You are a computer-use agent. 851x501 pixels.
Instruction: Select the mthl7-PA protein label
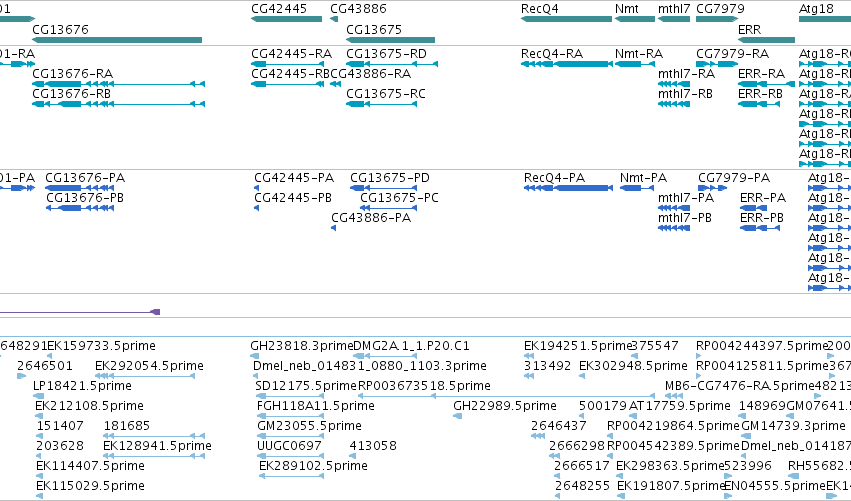[x=686, y=198]
